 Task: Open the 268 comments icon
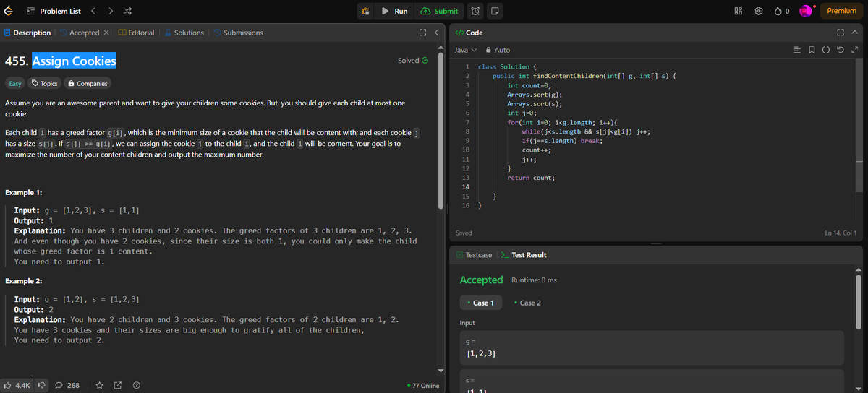67,385
